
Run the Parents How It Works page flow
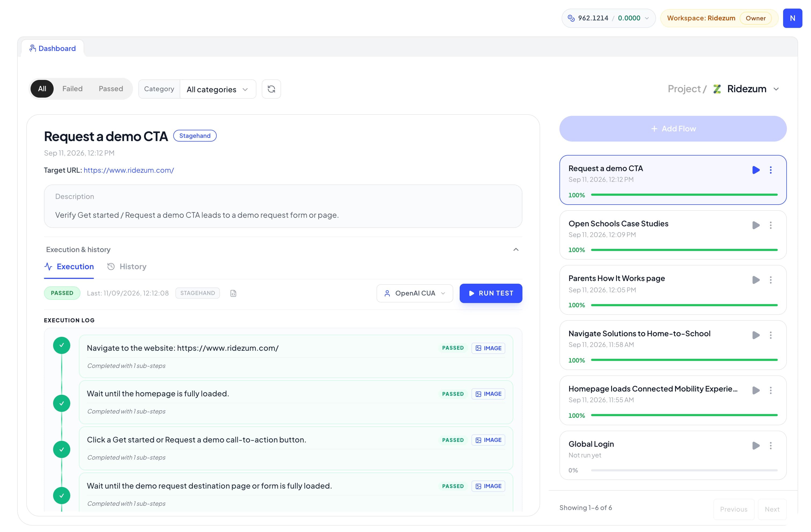(755, 280)
